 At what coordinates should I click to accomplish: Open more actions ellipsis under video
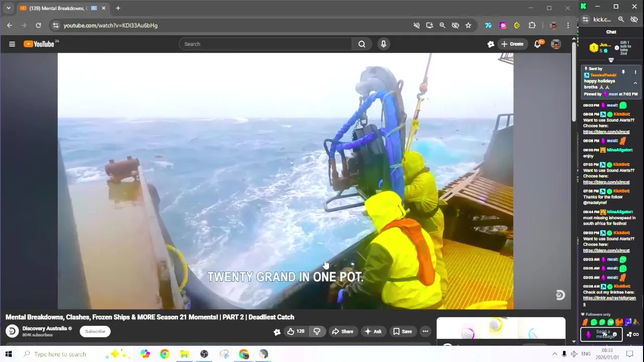click(x=425, y=331)
